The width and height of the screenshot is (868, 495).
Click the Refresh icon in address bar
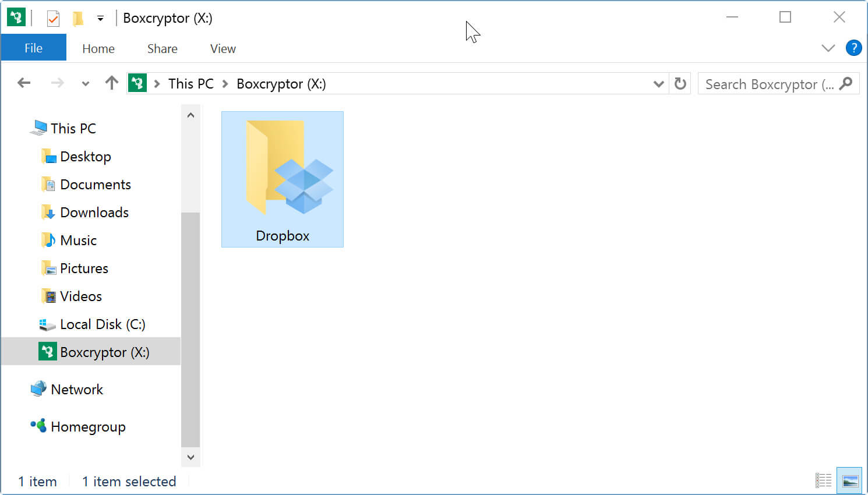[680, 84]
